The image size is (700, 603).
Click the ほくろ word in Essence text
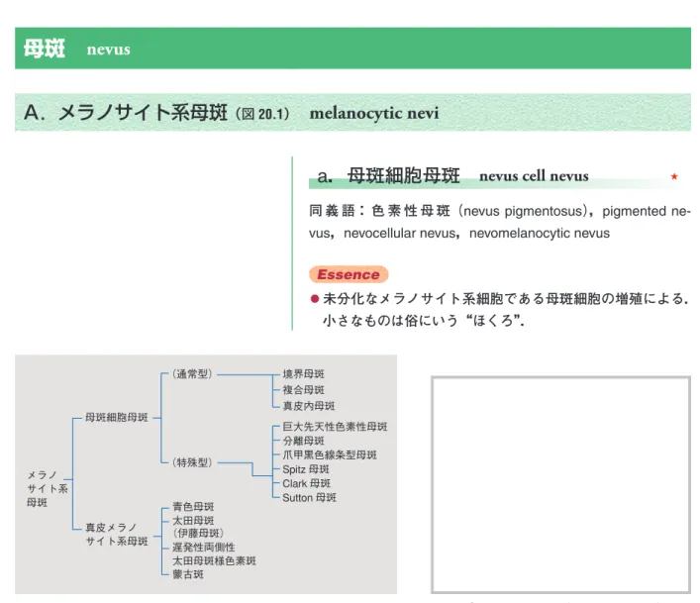click(493, 320)
